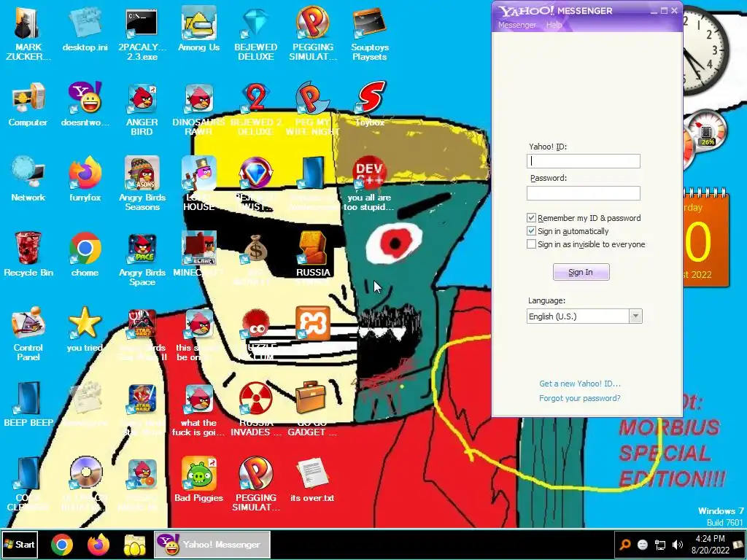Open the folder icon on taskbar
Screen dimensions: 747x560
pos(135,545)
